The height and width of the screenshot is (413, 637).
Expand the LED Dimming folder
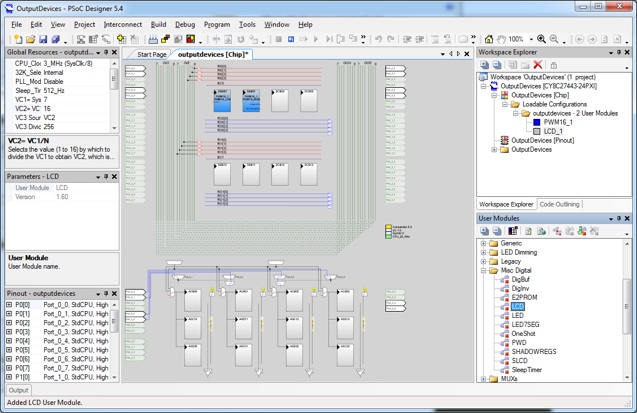tap(483, 252)
